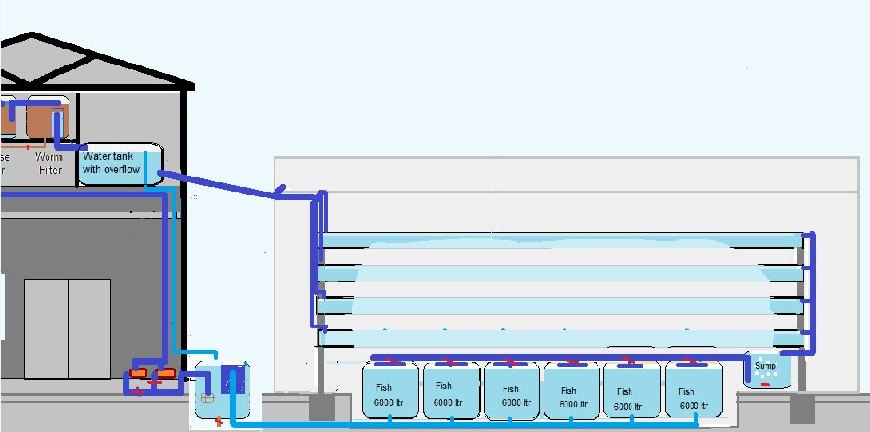The height and width of the screenshot is (432, 870).
Task: Click the fourth fish tank from left
Action: point(571,391)
